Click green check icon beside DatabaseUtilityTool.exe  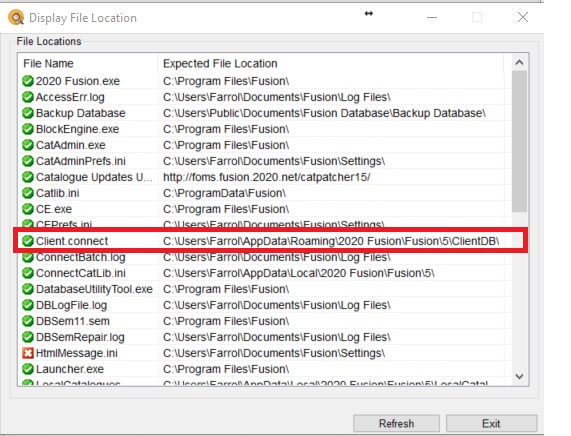28,289
